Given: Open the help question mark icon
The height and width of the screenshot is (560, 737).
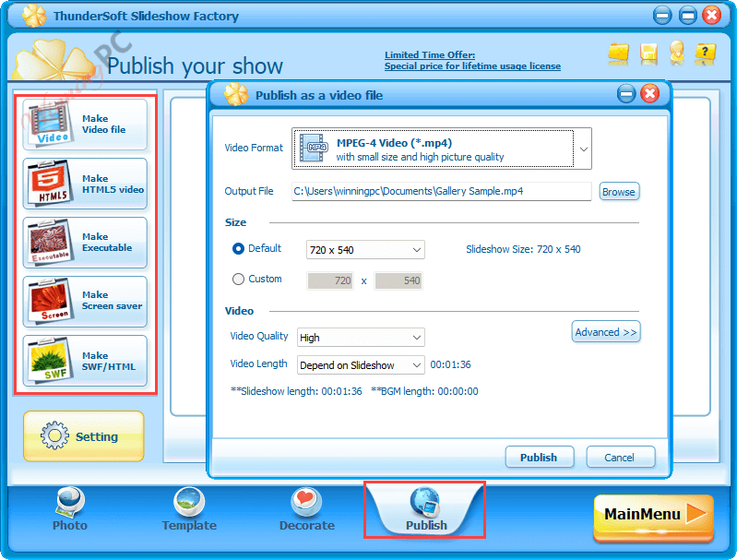Looking at the screenshot, I should coord(705,54).
